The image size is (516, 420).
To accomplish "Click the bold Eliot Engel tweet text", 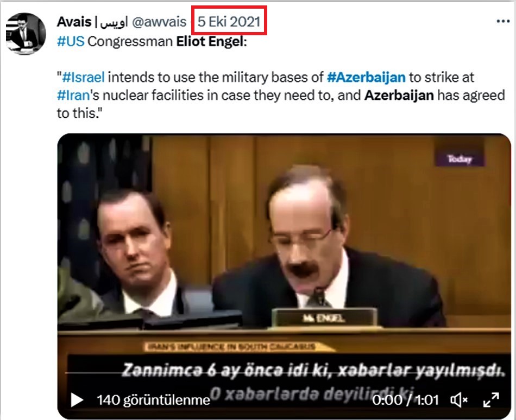I will (x=210, y=41).
